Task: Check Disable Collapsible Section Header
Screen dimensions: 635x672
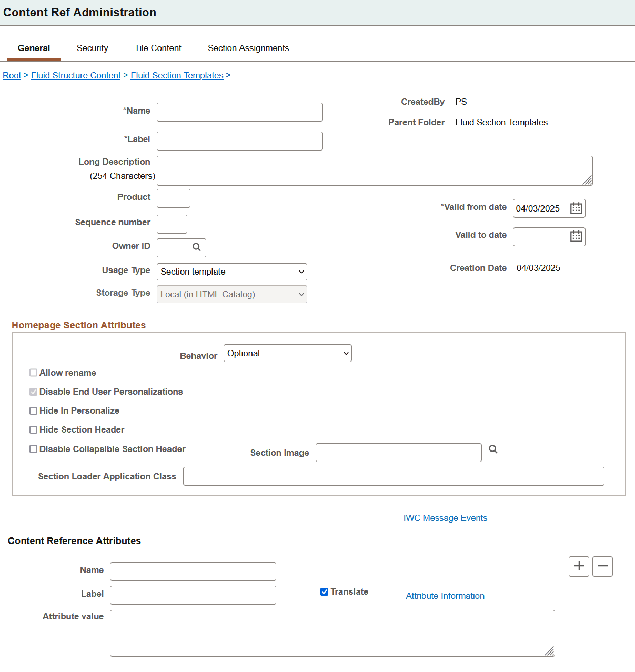Action: click(33, 448)
